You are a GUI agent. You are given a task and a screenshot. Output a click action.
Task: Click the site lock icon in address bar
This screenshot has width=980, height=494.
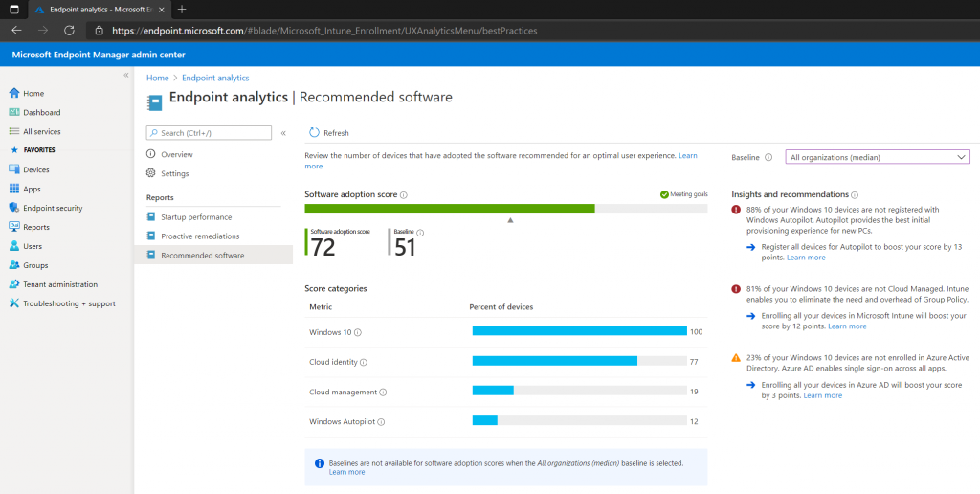tap(99, 30)
